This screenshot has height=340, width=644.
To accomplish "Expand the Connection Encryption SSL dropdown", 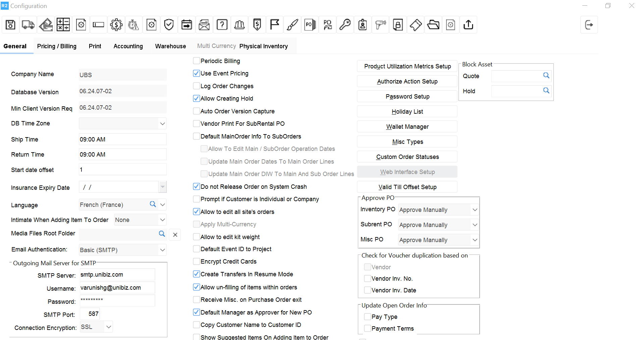I will tap(109, 327).
